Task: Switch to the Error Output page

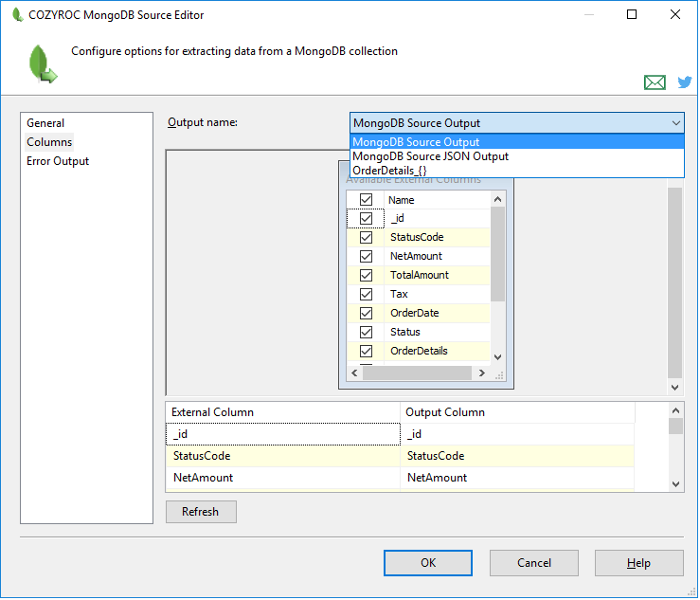Action: point(58,161)
